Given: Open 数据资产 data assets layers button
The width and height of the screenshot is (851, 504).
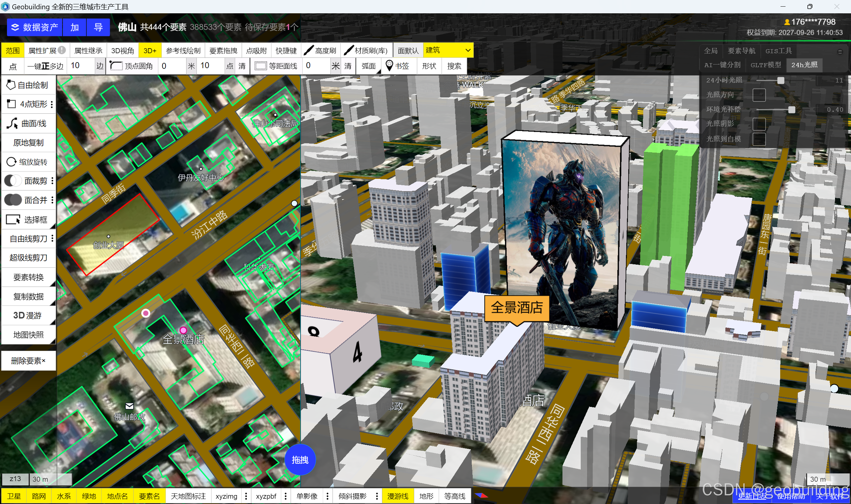Looking at the screenshot, I should 34,27.
